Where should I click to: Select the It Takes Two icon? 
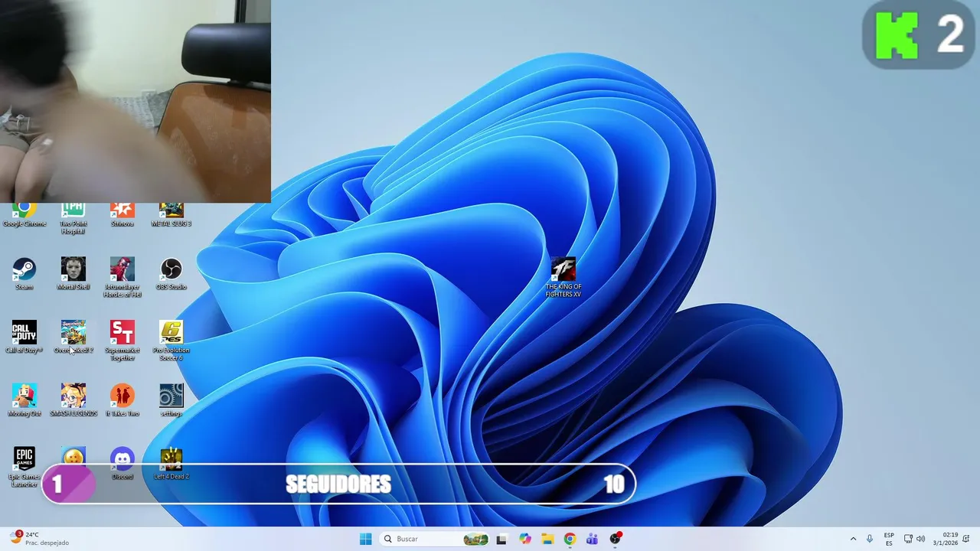point(122,400)
